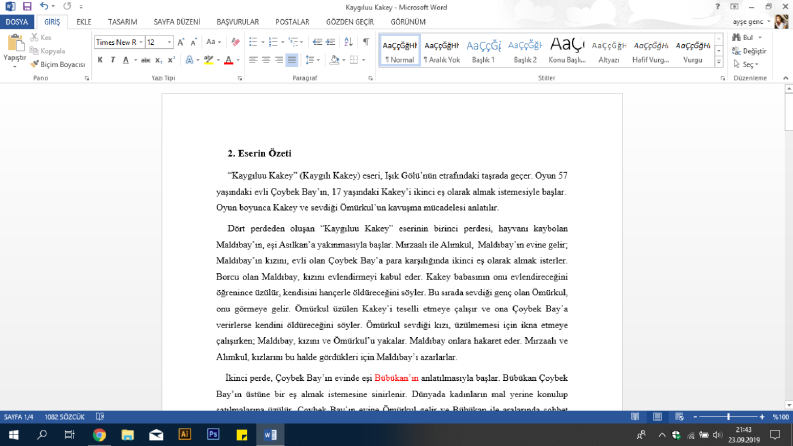
Task: Open Seç select dropdown
Action: 746,65
